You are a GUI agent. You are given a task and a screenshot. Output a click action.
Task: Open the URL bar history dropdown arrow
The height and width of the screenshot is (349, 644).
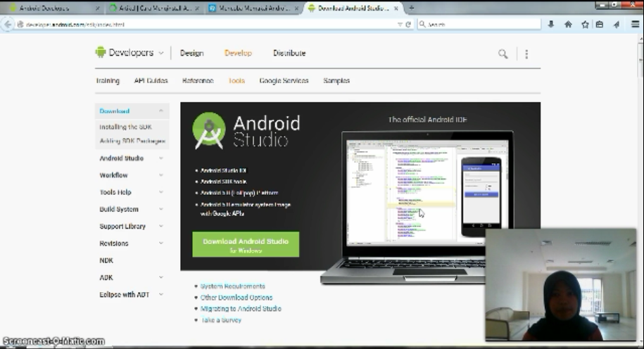pyautogui.click(x=400, y=25)
